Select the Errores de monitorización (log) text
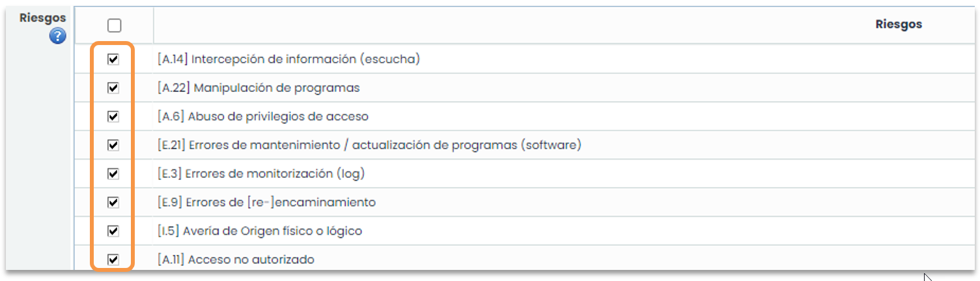 [x=261, y=173]
